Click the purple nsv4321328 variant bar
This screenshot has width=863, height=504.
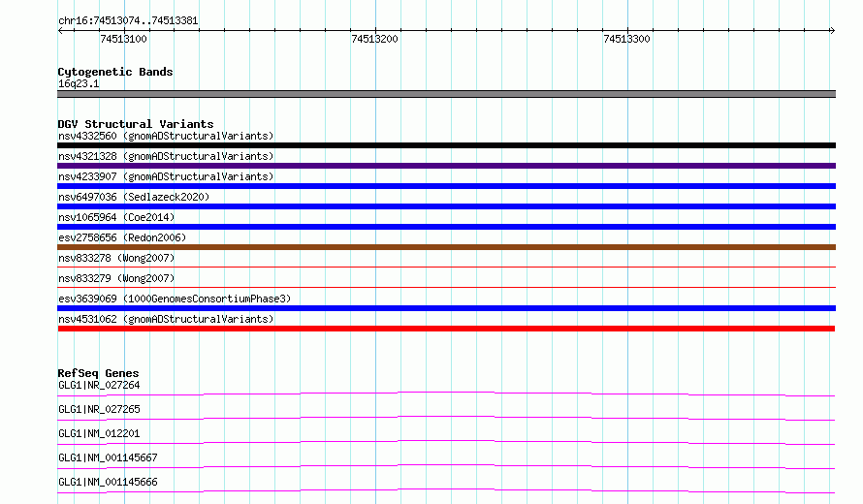coord(446,166)
